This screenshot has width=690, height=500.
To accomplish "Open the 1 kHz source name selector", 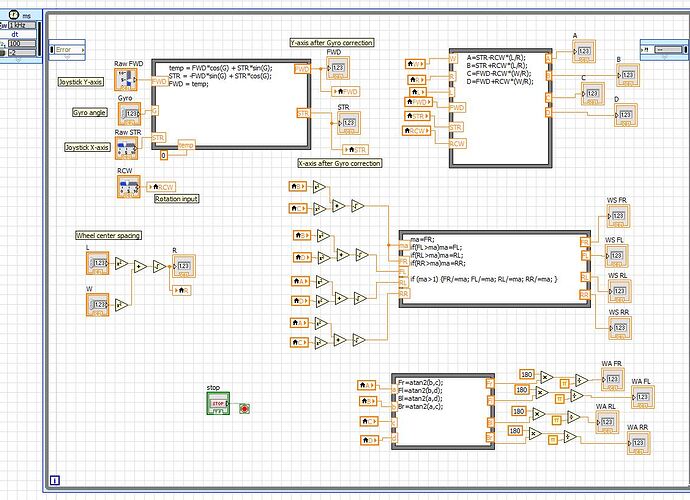I will [x=23, y=26].
